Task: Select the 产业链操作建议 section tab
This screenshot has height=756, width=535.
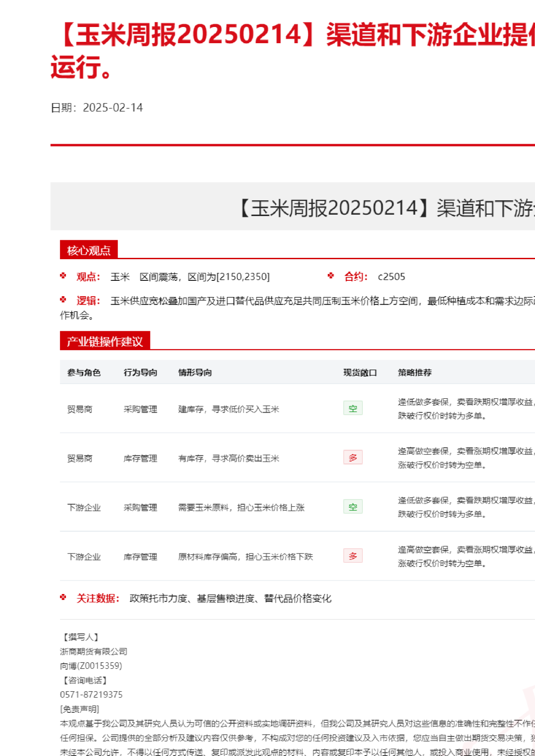Action: tap(104, 341)
